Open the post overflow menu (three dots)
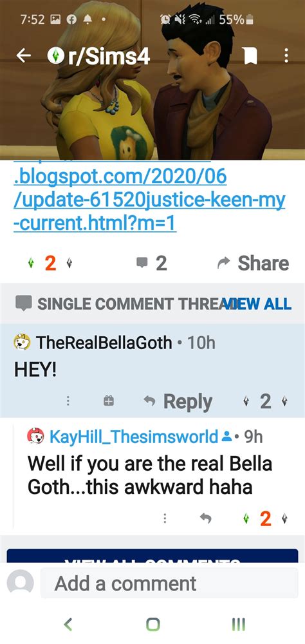 [x=286, y=56]
